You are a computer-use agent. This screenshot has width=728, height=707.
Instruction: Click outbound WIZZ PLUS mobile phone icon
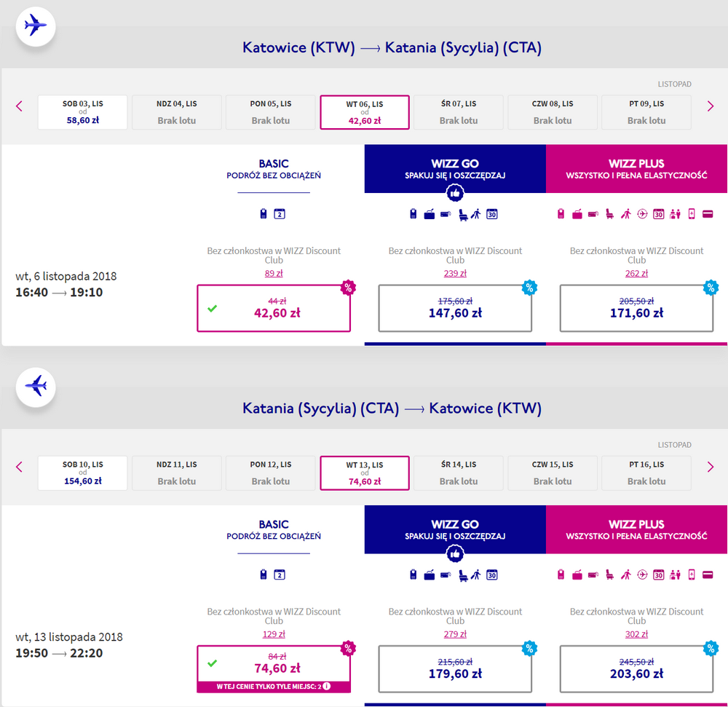(x=692, y=213)
